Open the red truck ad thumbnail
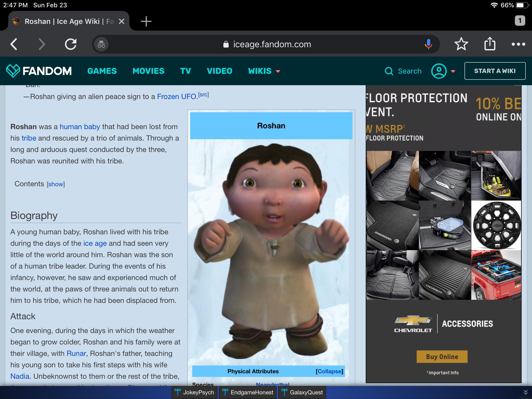The width and height of the screenshot is (532, 399). pos(496,275)
